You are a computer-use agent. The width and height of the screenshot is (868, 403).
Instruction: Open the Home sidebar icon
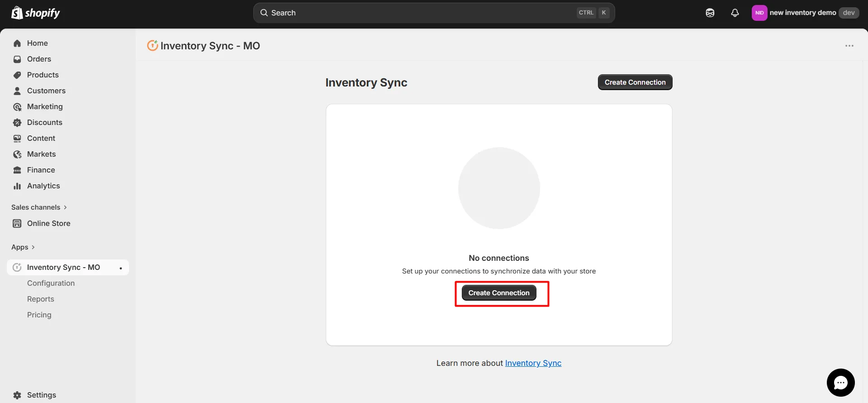(17, 43)
